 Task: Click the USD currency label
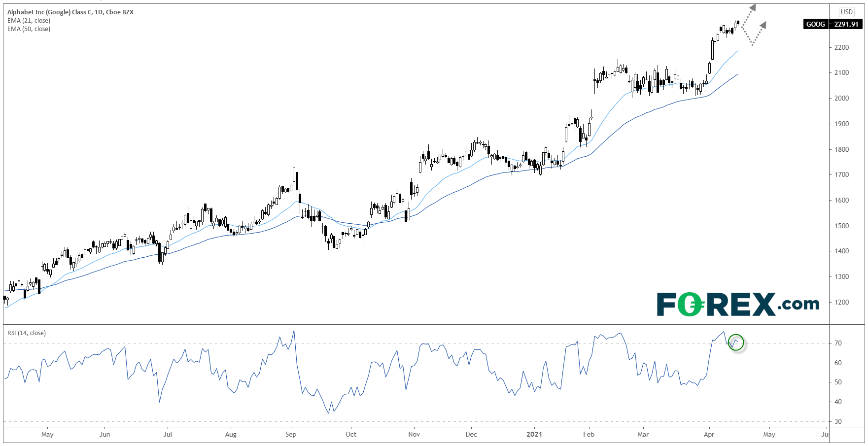[847, 12]
